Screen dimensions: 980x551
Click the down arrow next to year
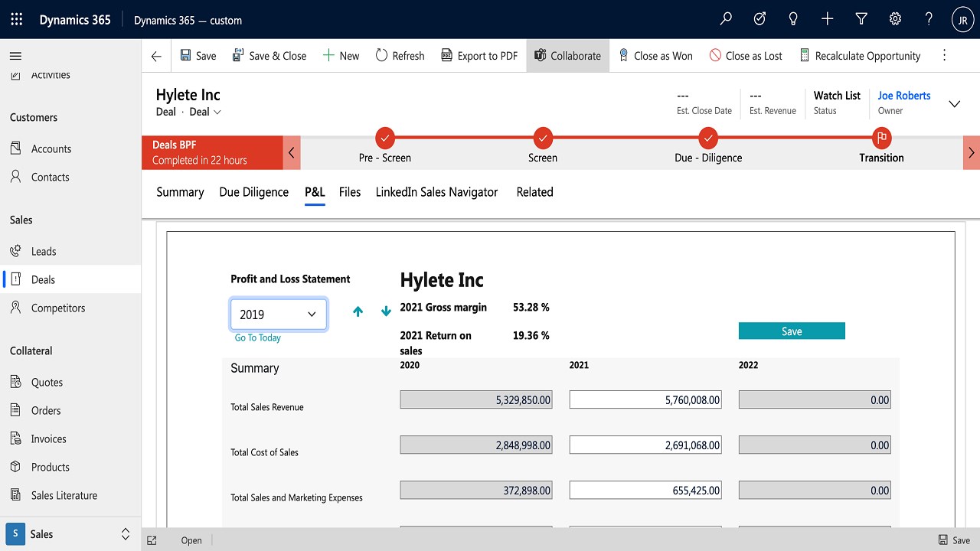coord(386,311)
